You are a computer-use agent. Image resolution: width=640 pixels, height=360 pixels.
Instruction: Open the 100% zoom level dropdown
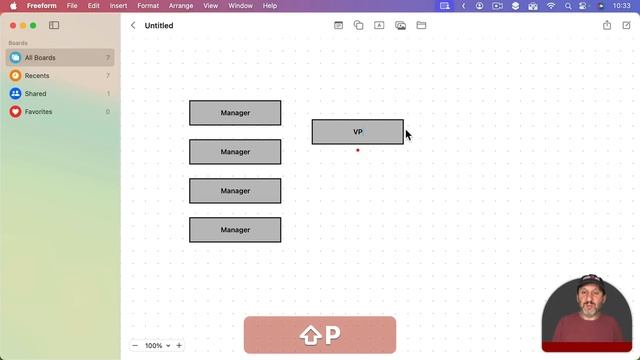158,345
